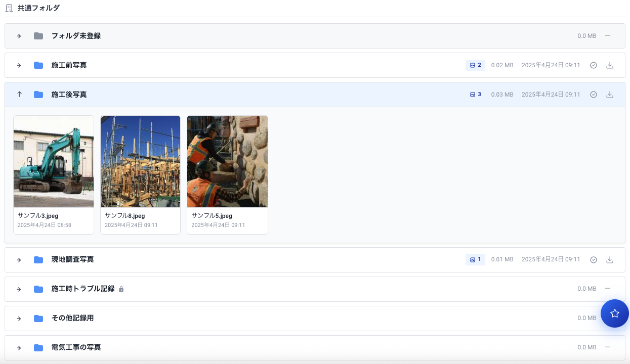Toggle the check circle for 施工前写真

click(x=594, y=65)
